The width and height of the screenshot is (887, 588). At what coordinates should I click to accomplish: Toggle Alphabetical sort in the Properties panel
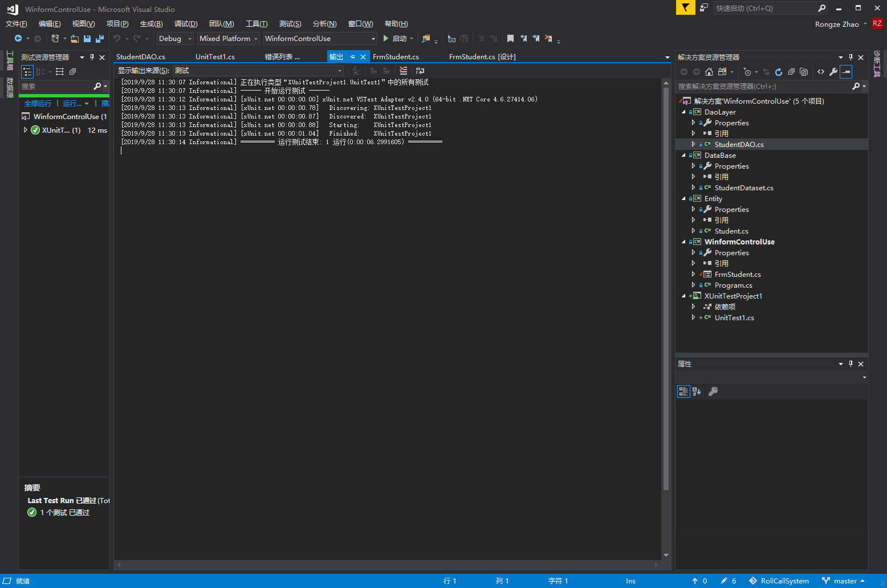[x=697, y=391]
